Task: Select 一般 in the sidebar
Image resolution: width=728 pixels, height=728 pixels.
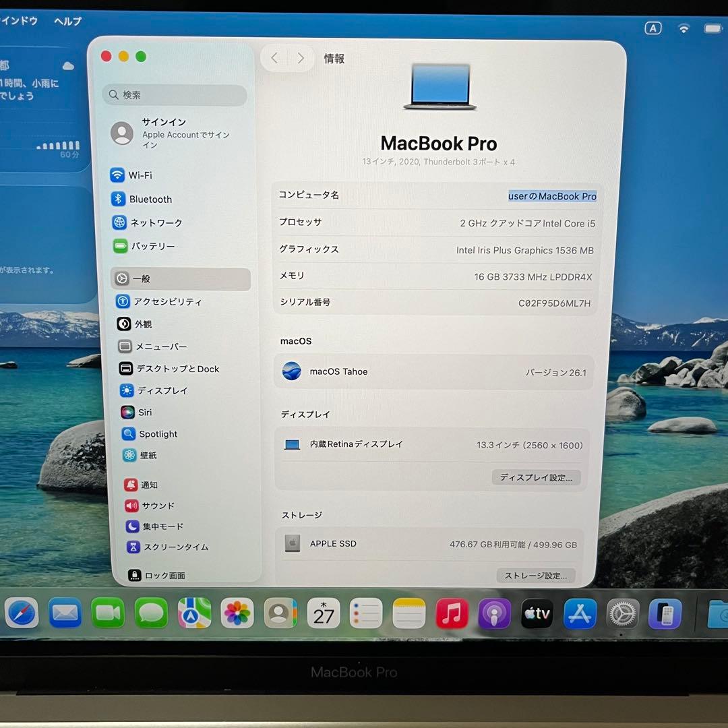Action: click(181, 278)
